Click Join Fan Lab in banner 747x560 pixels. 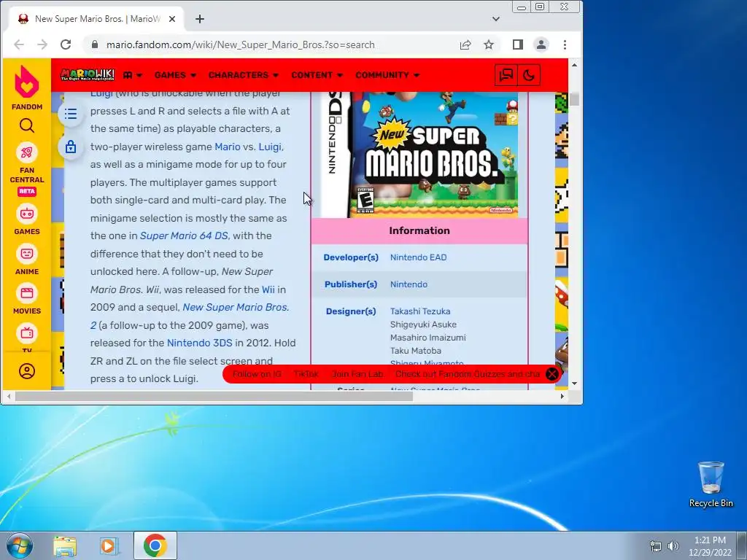357,374
